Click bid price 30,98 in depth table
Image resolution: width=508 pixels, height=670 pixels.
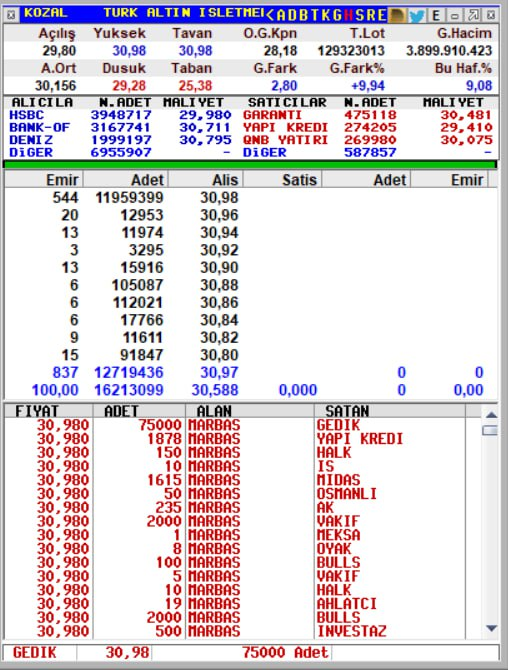[x=219, y=198]
